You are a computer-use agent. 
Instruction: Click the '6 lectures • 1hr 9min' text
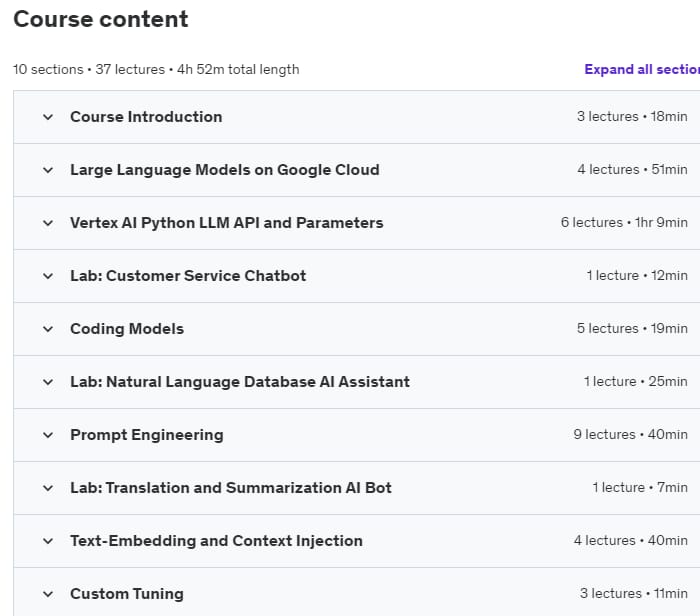point(624,222)
